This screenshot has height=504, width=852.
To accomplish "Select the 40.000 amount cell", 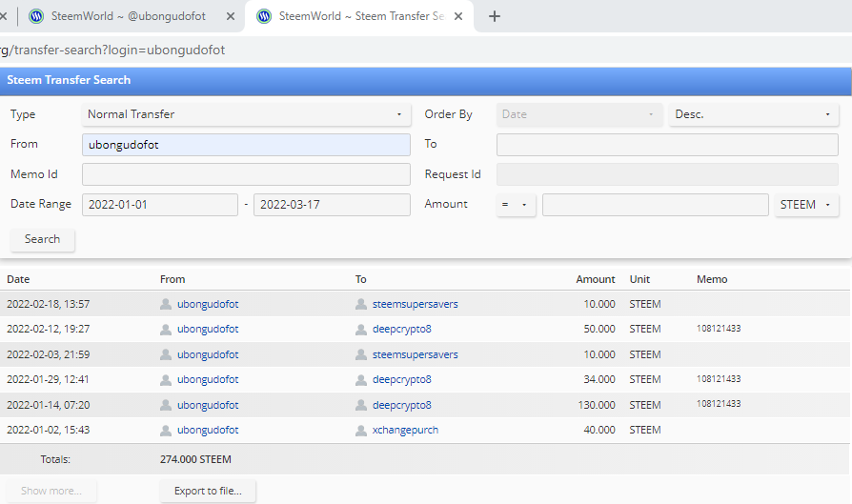I will 599,430.
